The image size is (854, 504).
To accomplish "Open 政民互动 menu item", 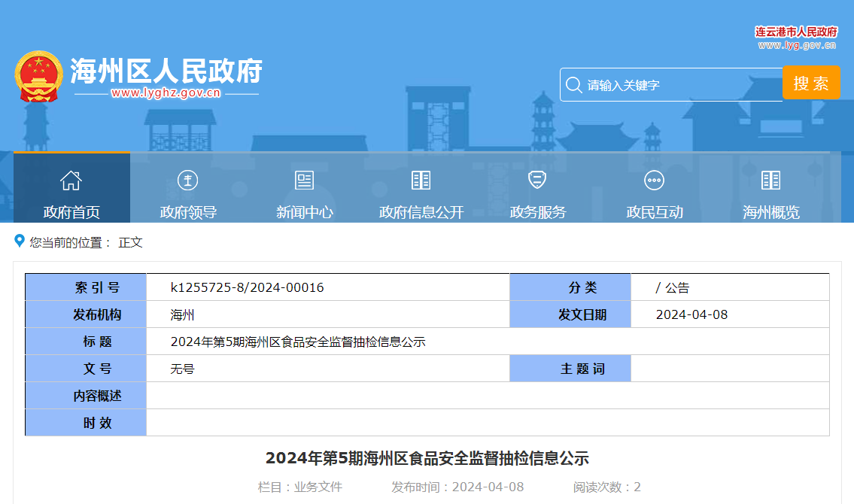I will (654, 211).
